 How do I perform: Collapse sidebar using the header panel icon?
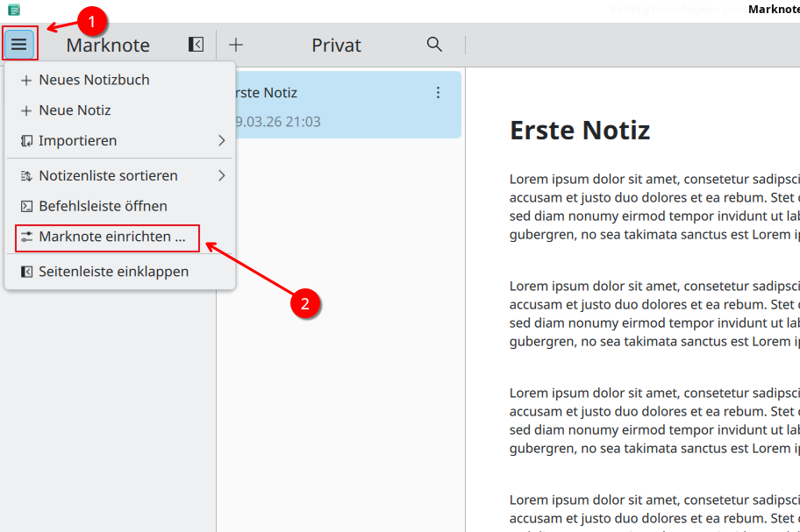point(196,45)
